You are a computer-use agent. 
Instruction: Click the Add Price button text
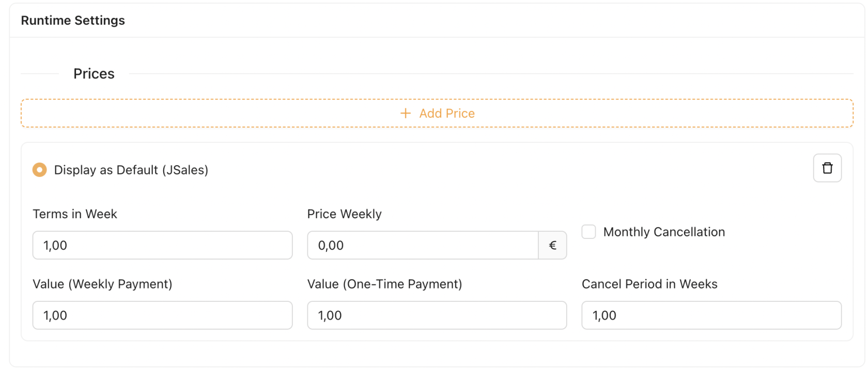(x=446, y=114)
